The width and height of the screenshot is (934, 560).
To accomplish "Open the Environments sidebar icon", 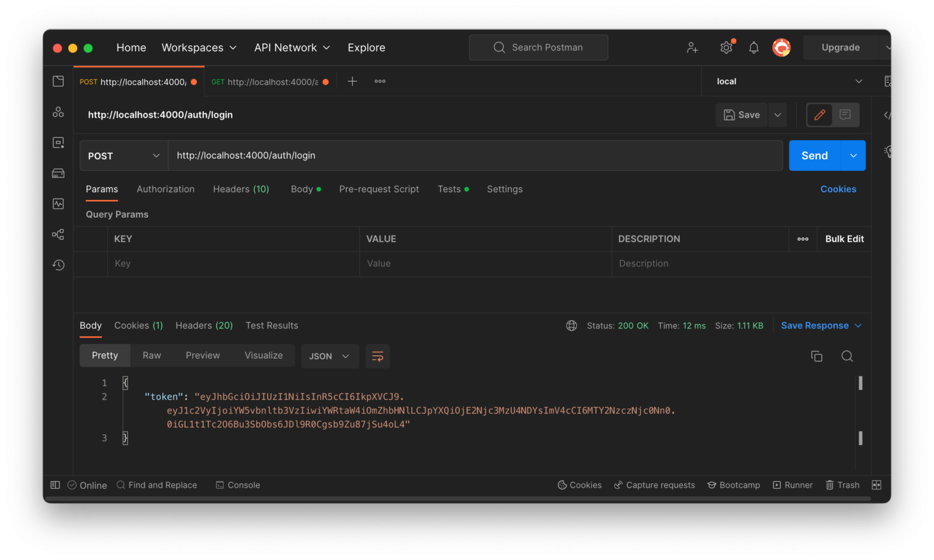I will [58, 142].
